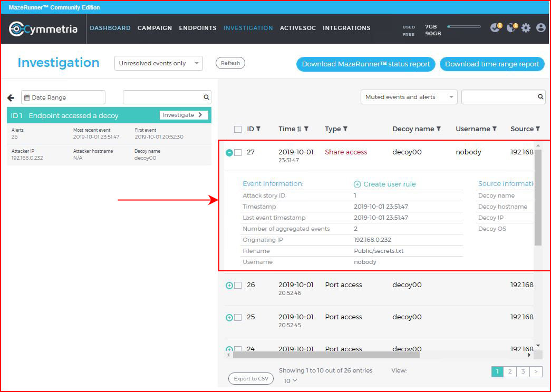The height and width of the screenshot is (392, 551).
Task: Check the box for event 27
Action: (238, 152)
